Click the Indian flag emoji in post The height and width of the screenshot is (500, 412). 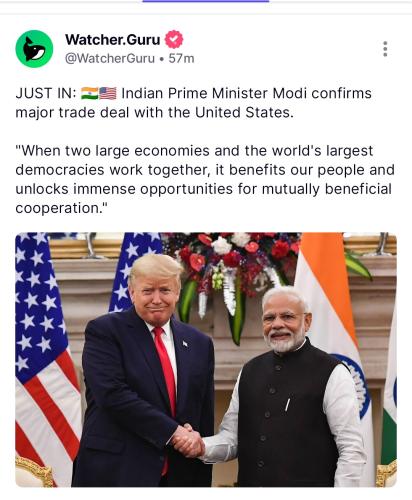[90, 93]
